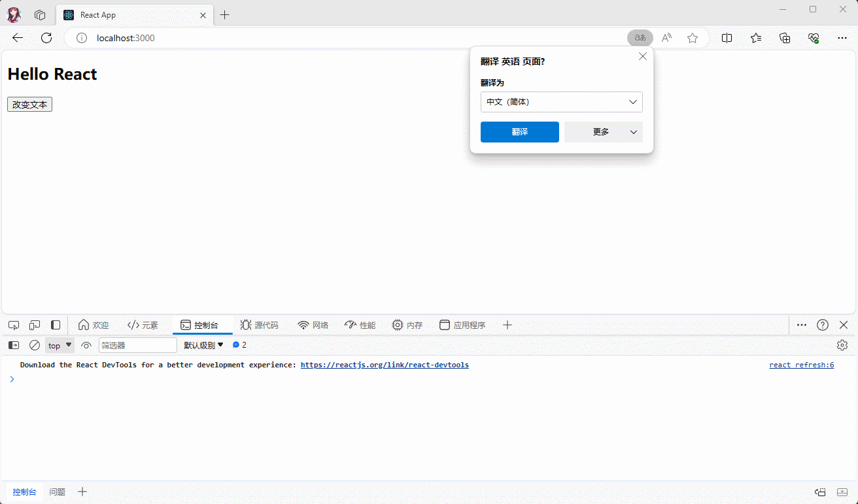Open the split screen icon
This screenshot has height=504, width=858.
[727, 38]
